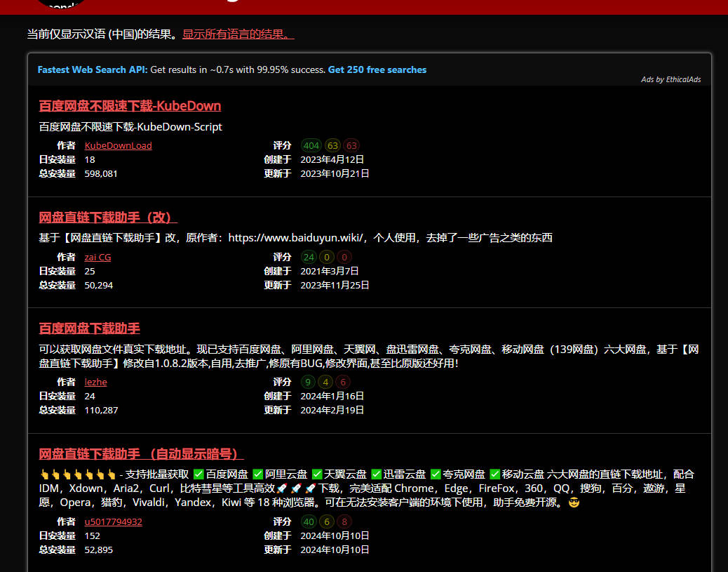Open 网盘直链下载助手（自动显示暗号） script
The image size is (728, 572).
141,453
